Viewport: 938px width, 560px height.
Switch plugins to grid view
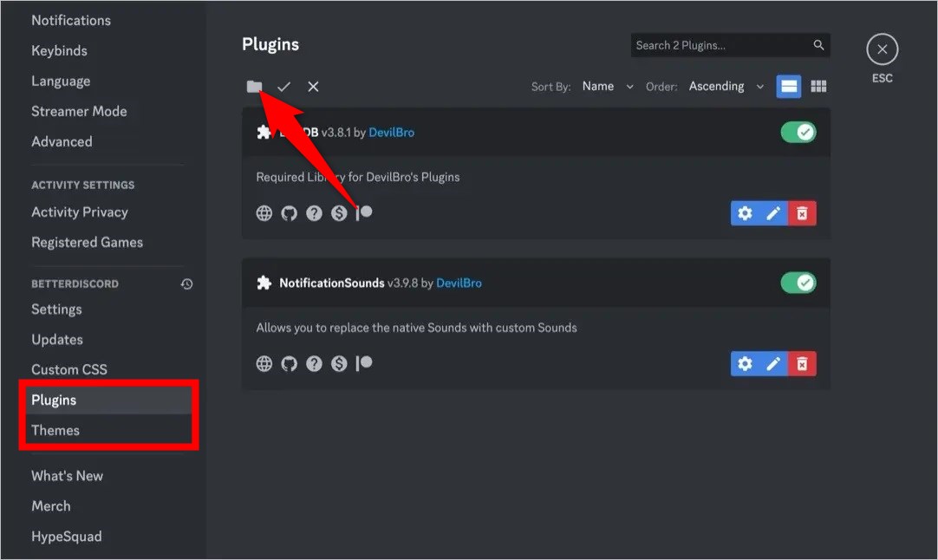(x=818, y=86)
